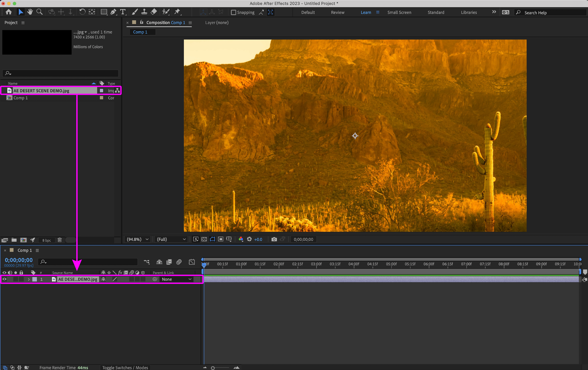Expand layer 1 properties arrow
The width and height of the screenshot is (588, 370).
coord(29,279)
